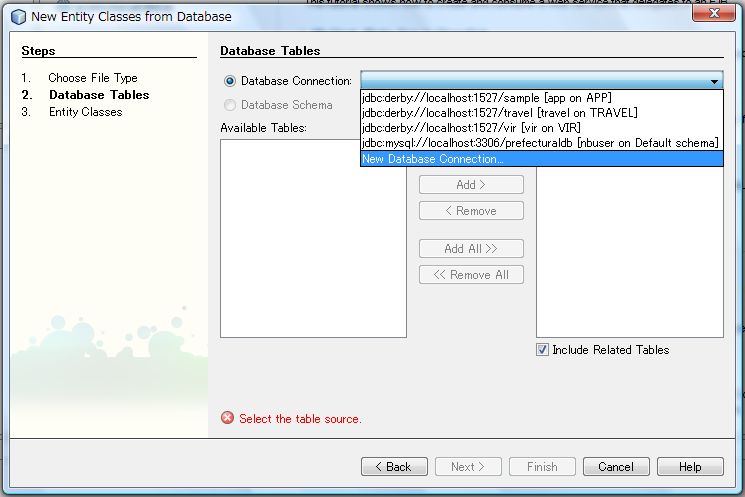Viewport: 745px width, 497px height.
Task: Open Help for this wizard
Action: pos(690,467)
